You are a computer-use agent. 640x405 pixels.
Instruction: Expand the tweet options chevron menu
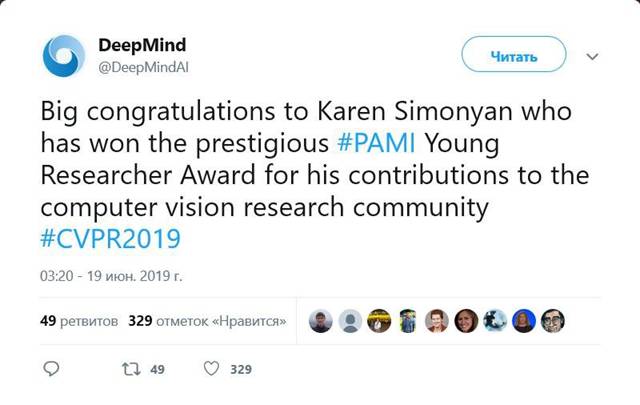click(x=593, y=57)
